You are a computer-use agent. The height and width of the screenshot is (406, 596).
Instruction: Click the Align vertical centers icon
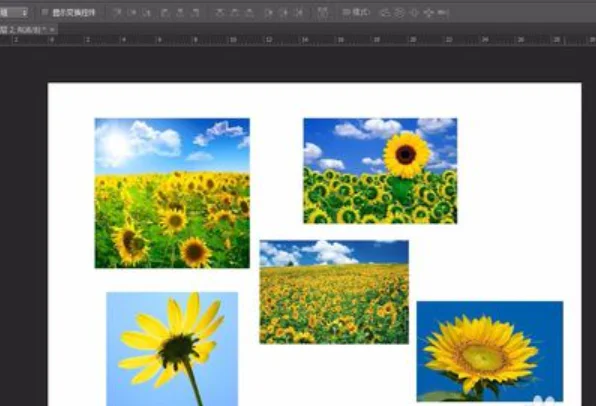[x=133, y=13]
